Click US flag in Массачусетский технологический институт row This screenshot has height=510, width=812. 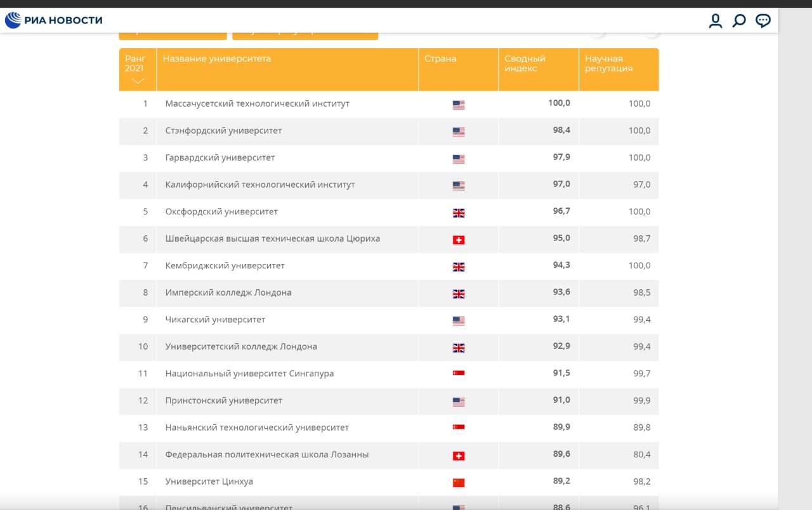coord(459,105)
